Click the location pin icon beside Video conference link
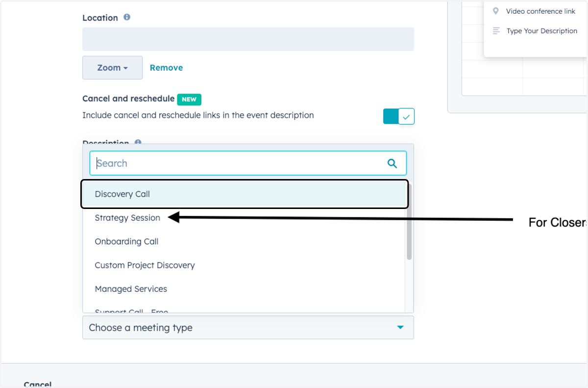Screen dimensions: 588x388 click(496, 11)
